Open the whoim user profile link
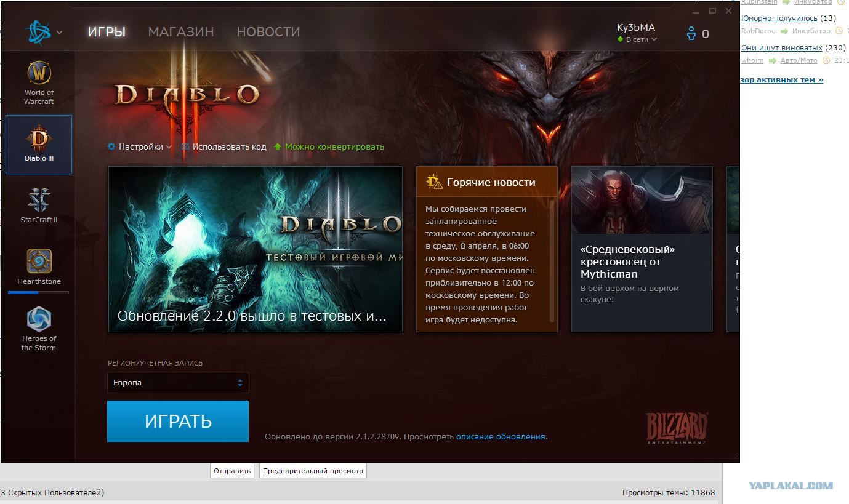This screenshot has height=504, width=849. coord(752,60)
